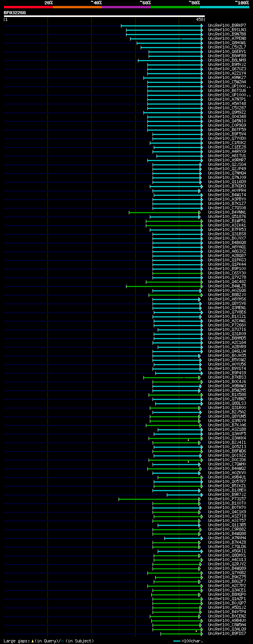Select label UniRef100_B7KJA6

click(x=227, y=425)
